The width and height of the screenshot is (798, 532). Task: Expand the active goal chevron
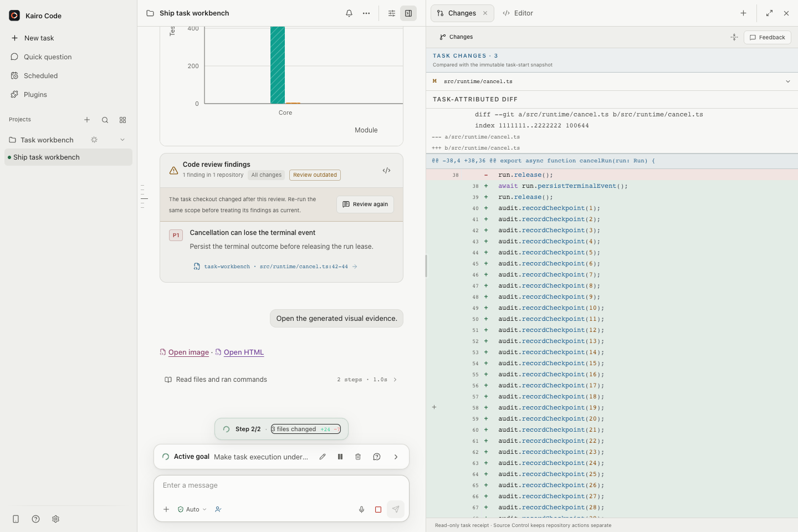point(396,457)
